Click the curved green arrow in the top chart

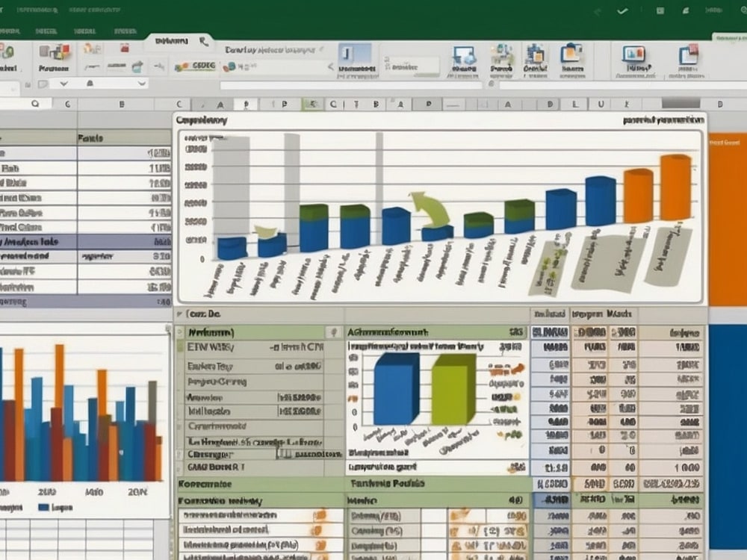coord(430,208)
